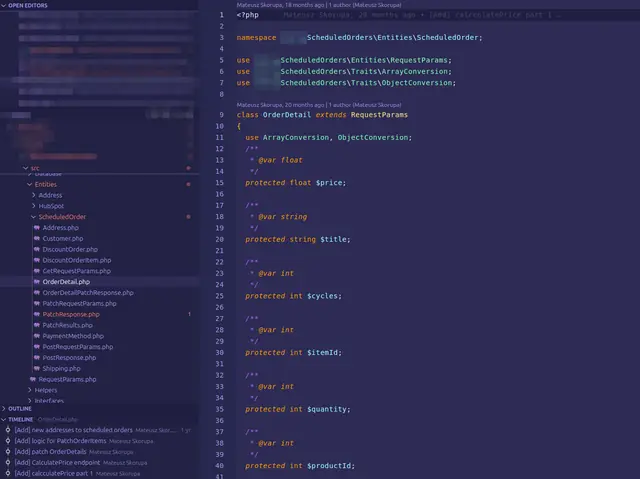The width and height of the screenshot is (640, 479).
Task: Open timeline entry 'logic for PatchOrderItems'
Action: 60,441
